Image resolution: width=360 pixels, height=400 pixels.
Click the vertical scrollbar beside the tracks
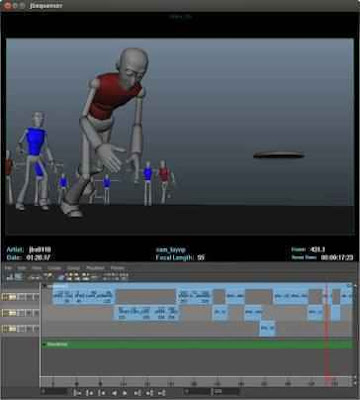point(355,330)
